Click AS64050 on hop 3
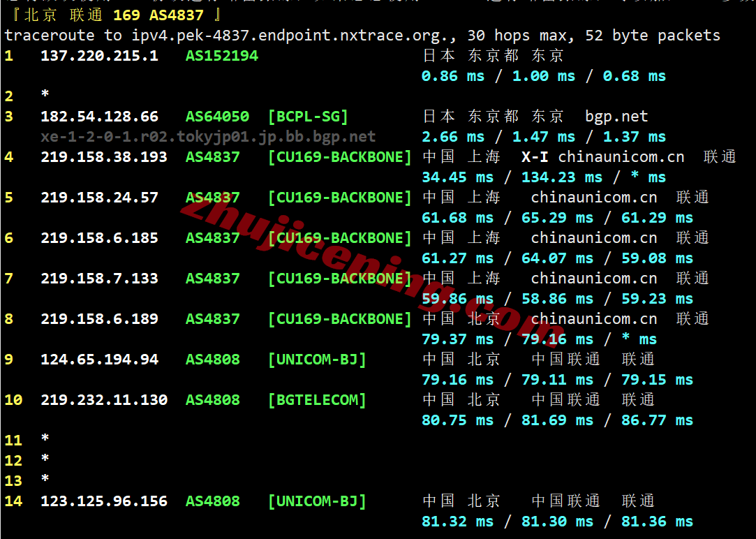The width and height of the screenshot is (756, 539). [x=218, y=117]
